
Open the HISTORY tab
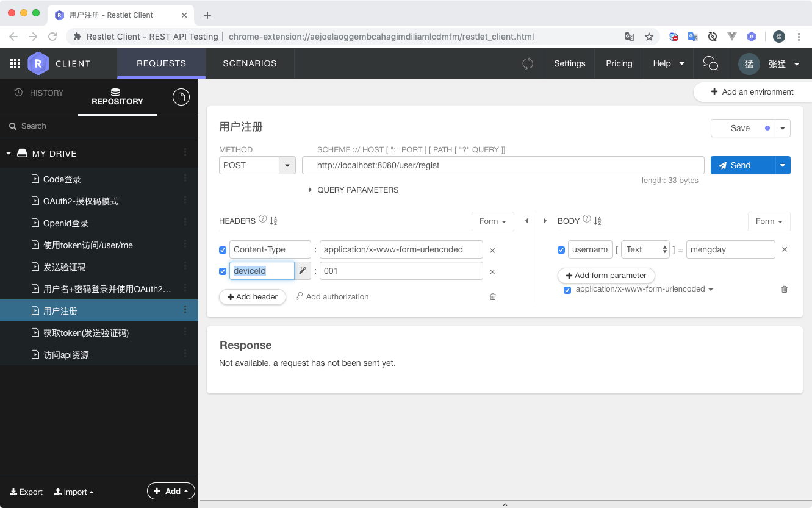pos(39,93)
